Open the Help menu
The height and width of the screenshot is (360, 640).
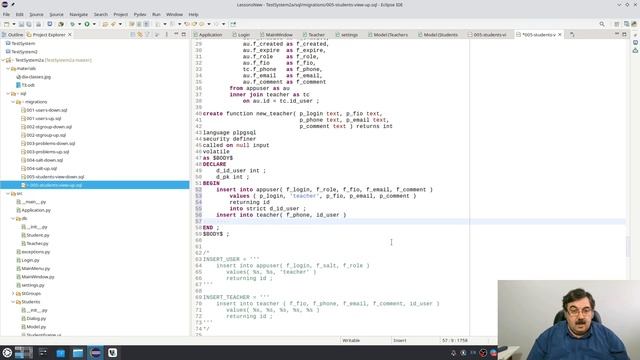point(193,14)
